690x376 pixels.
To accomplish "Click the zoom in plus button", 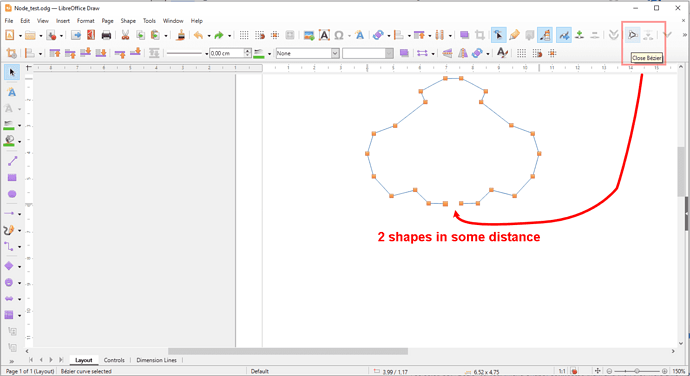I will click(664, 371).
